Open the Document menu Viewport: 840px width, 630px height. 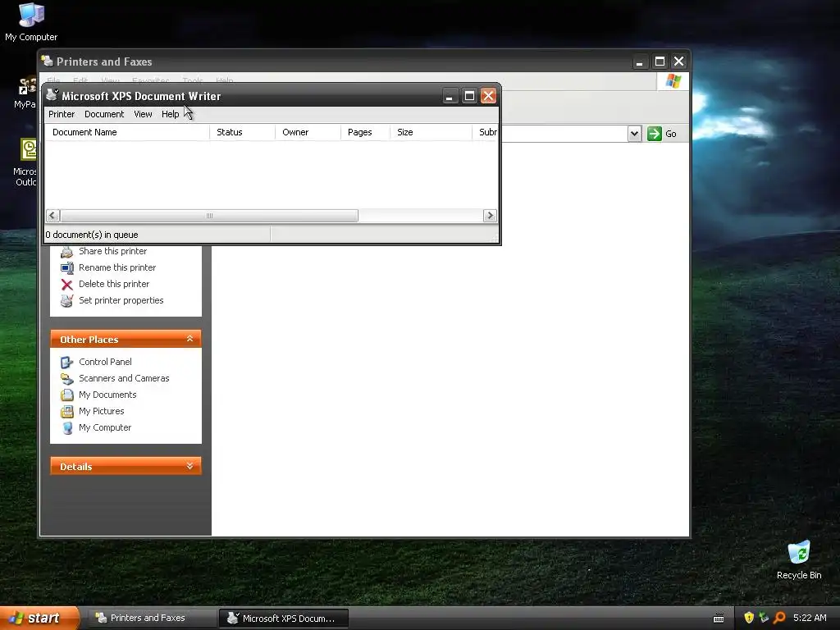click(104, 114)
